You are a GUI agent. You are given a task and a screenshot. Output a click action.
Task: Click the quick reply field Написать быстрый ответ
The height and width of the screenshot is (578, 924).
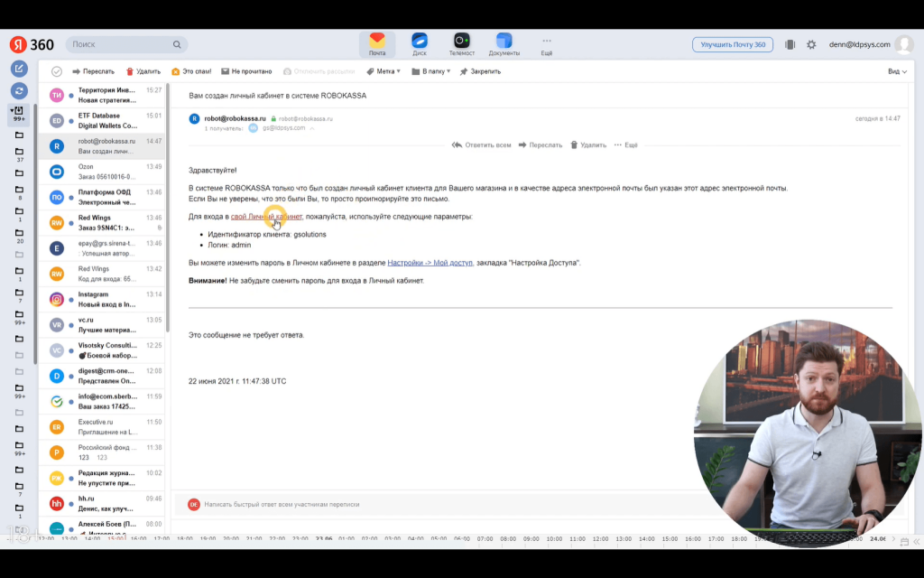click(282, 504)
